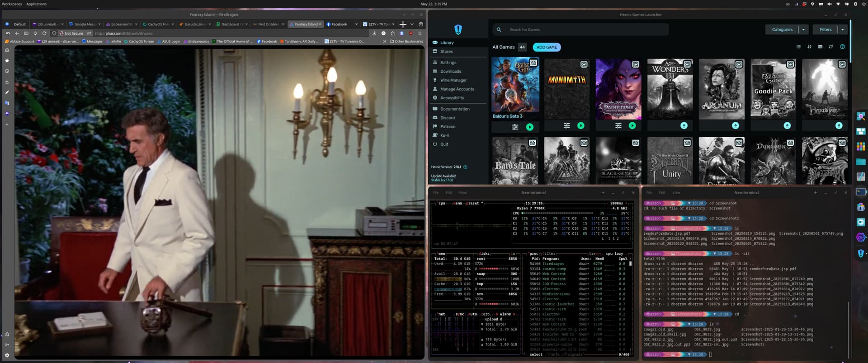Toggle alphabetical sort order in Heroic
The width and height of the screenshot is (868, 363).
click(x=809, y=47)
